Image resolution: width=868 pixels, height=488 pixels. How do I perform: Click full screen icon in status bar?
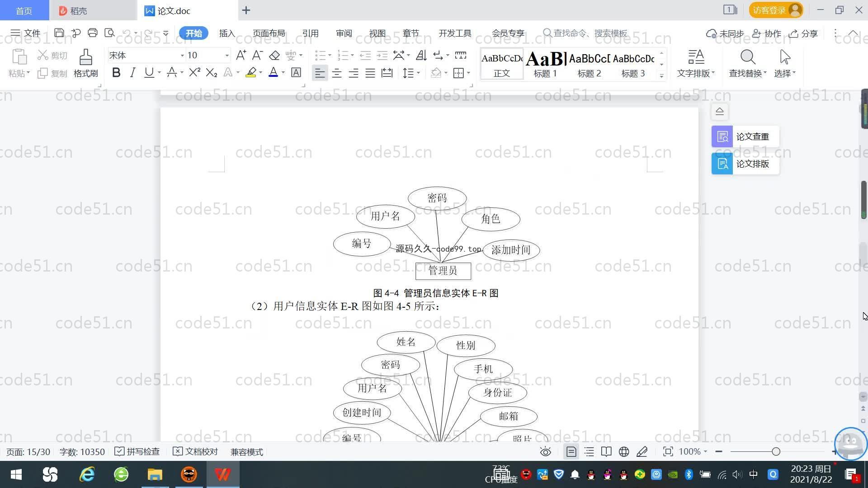point(668,452)
